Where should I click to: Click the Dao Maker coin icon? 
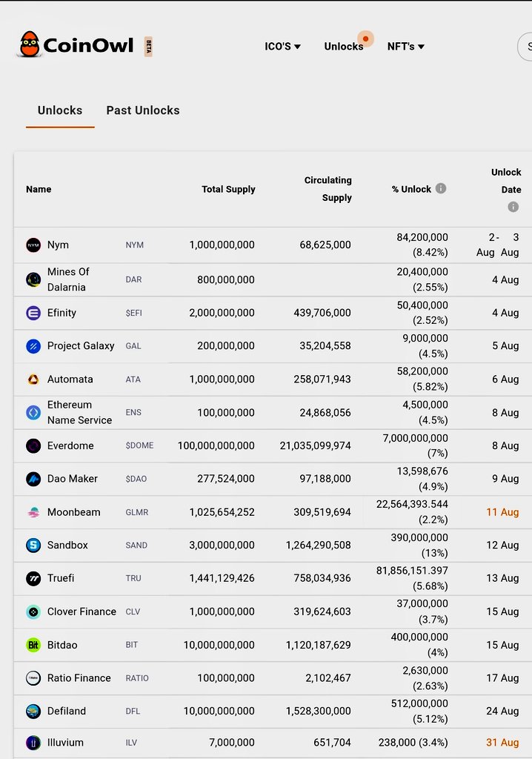pos(33,480)
